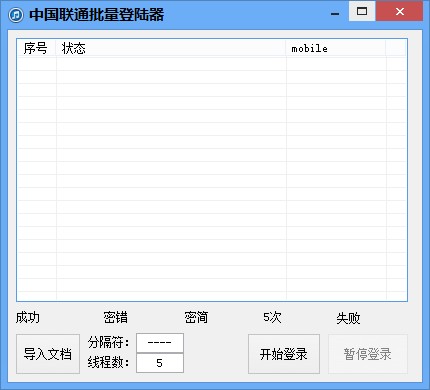This screenshot has width=430, height=390.
Task: Click the 成功 status label
Action: 28,317
